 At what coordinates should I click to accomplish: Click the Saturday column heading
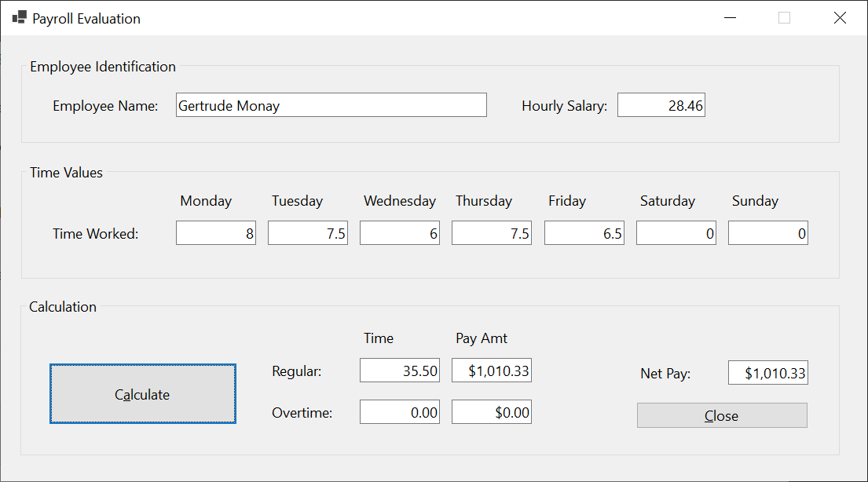(x=668, y=201)
